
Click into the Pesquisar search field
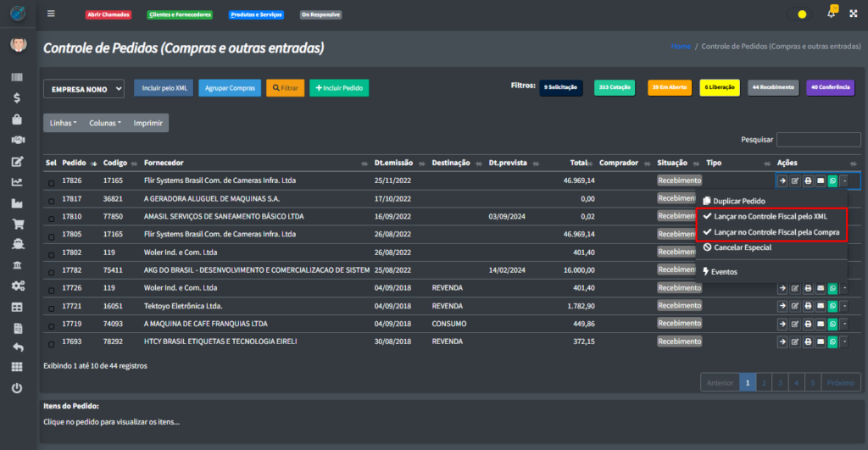click(818, 140)
